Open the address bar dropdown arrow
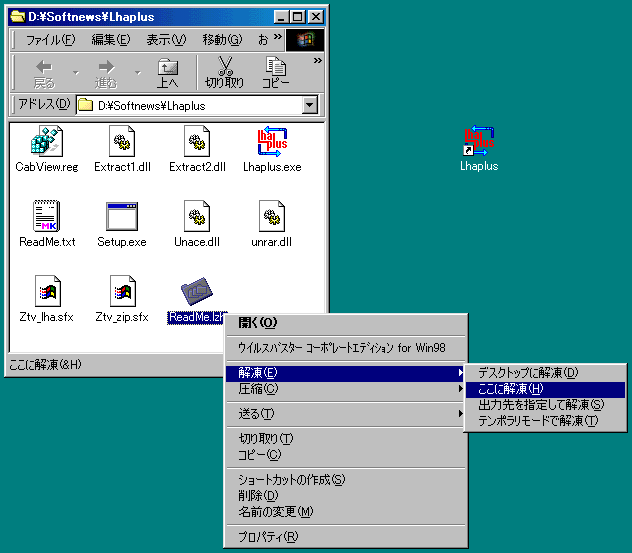The width and height of the screenshot is (632, 553). point(309,105)
